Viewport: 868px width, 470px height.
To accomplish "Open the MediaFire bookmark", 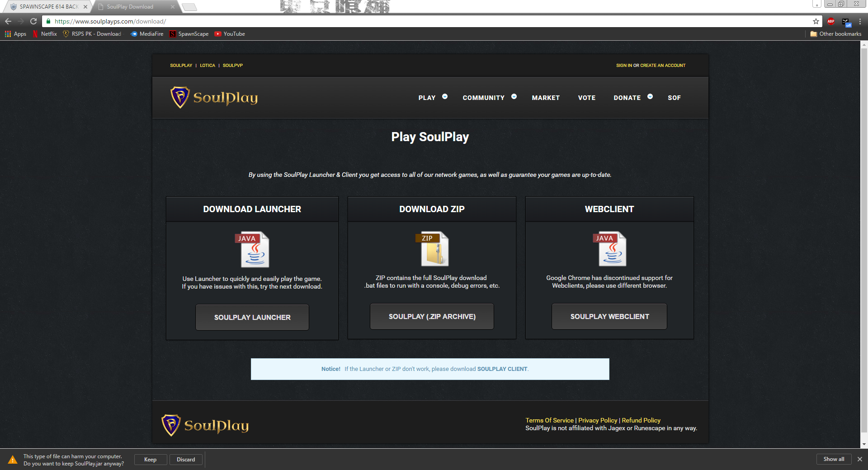I will tap(147, 34).
